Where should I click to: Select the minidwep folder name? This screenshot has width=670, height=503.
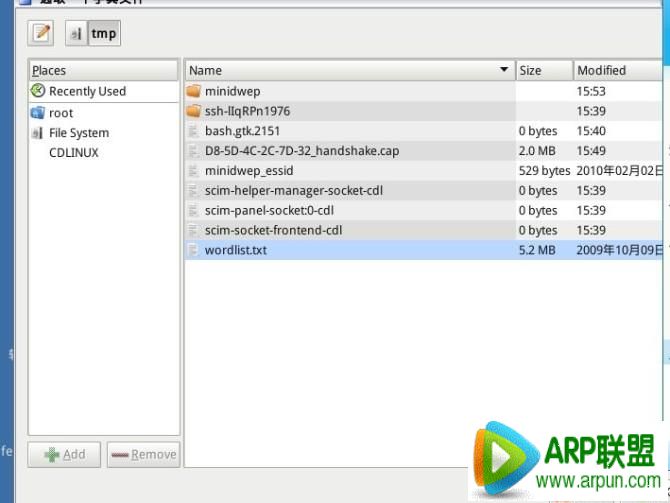tap(232, 91)
